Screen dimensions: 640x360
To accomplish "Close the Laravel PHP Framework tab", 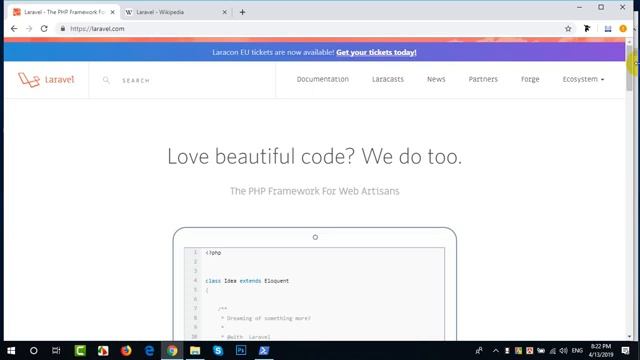I will 113,12.
